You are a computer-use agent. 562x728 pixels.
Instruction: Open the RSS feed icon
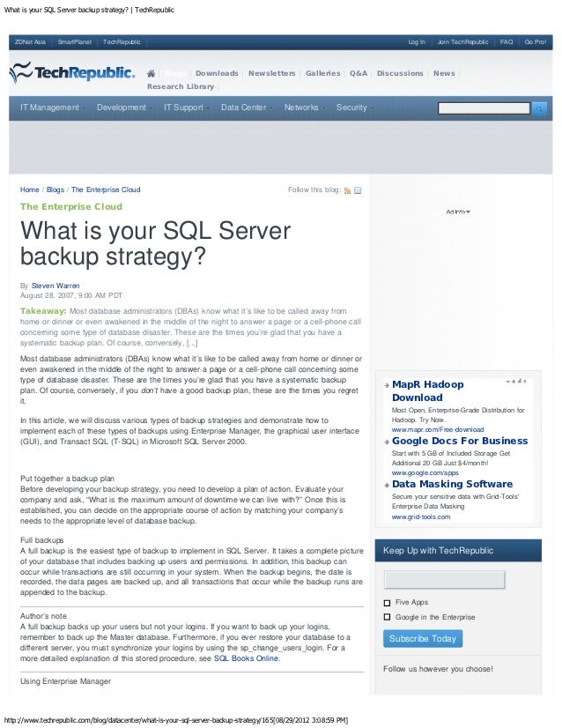click(347, 190)
